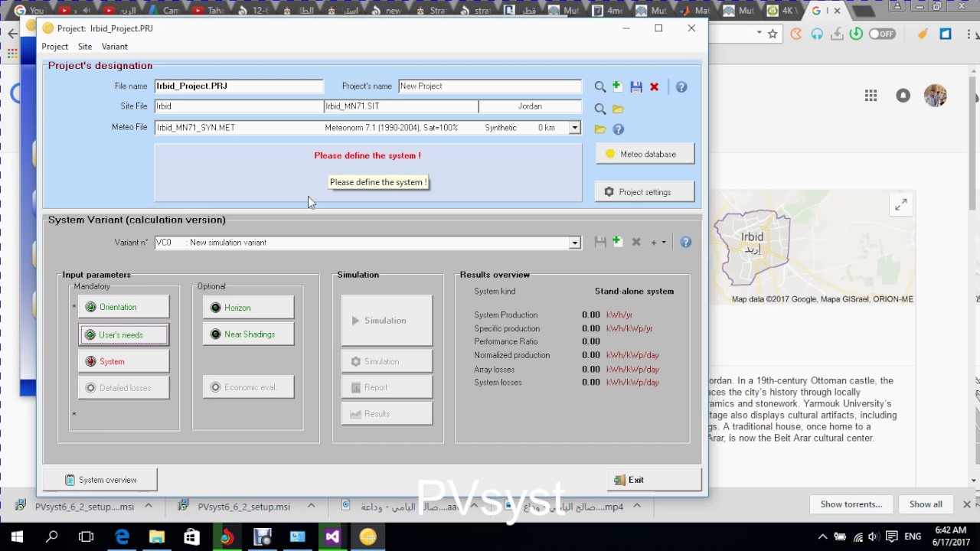The width and height of the screenshot is (980, 551).
Task: Open the System definition button
Action: pyautogui.click(x=123, y=361)
